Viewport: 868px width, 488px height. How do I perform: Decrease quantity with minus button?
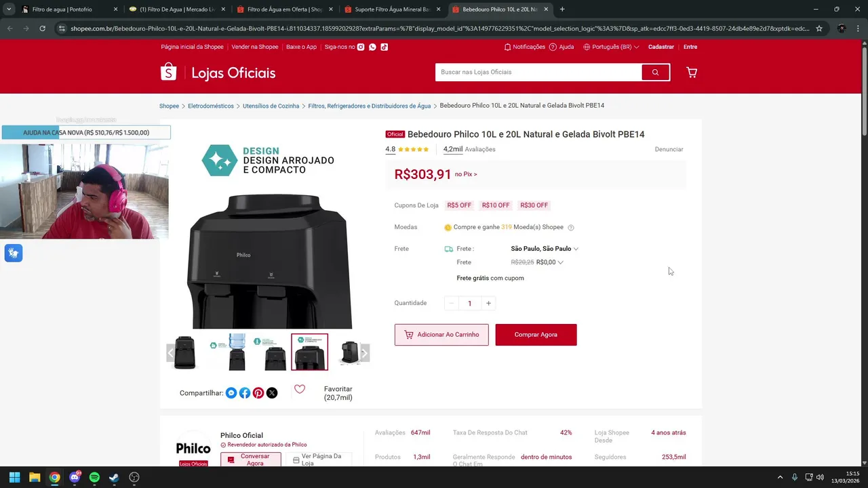pos(452,303)
